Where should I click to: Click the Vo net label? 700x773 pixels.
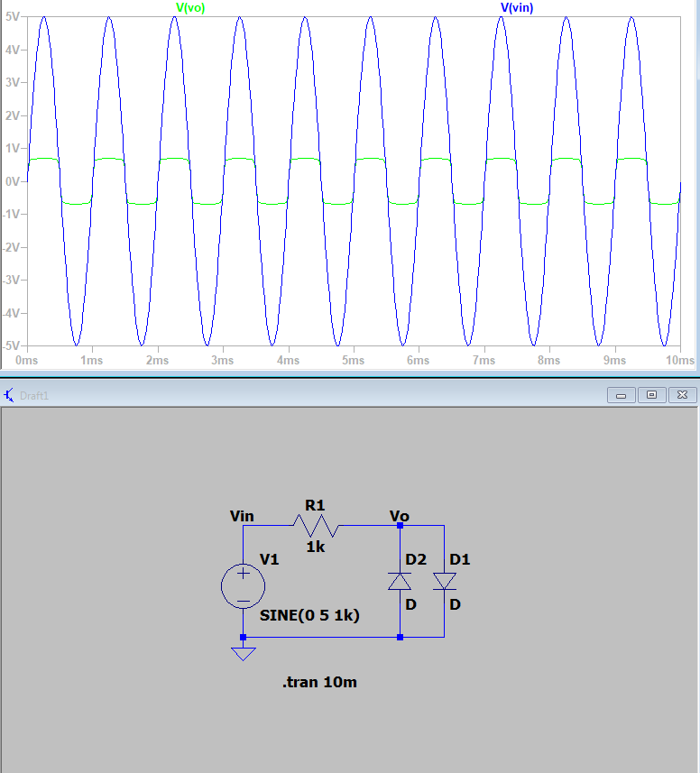399,516
